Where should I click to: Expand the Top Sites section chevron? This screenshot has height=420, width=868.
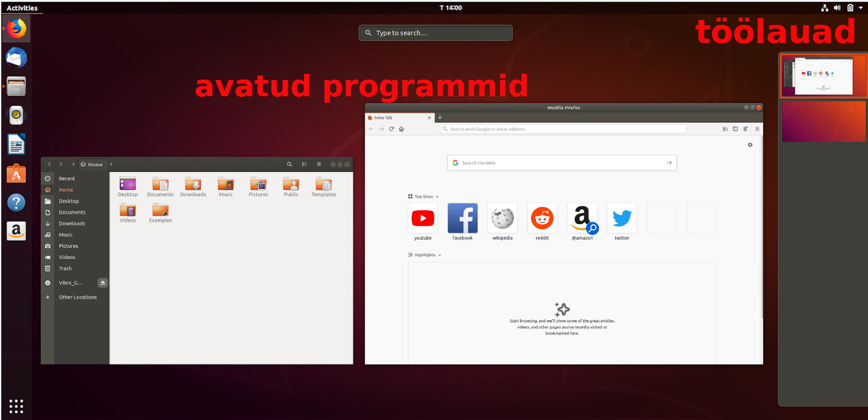[437, 197]
